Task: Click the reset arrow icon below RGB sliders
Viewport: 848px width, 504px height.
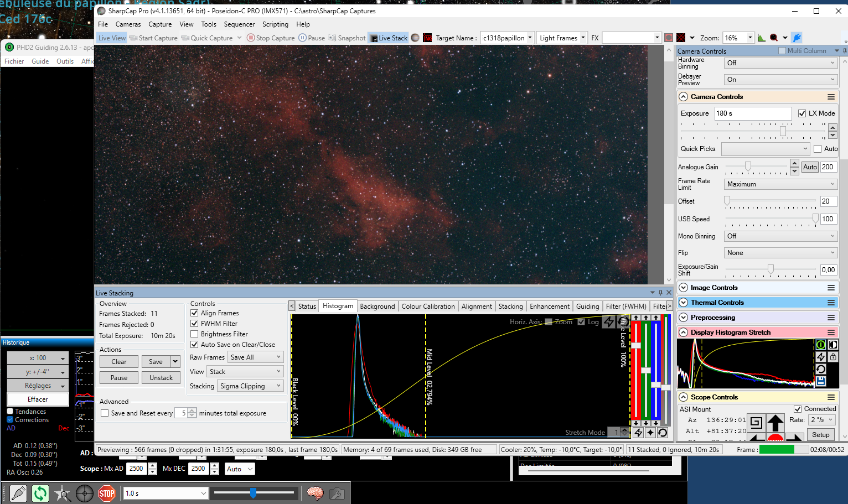Action: click(663, 433)
